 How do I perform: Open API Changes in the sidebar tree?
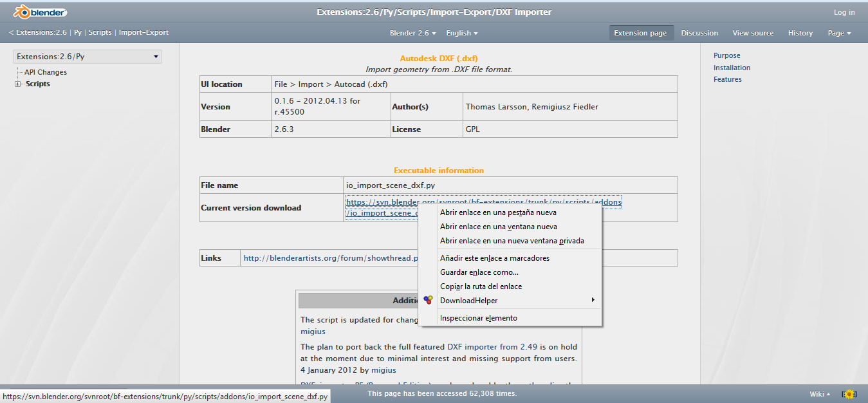point(46,72)
